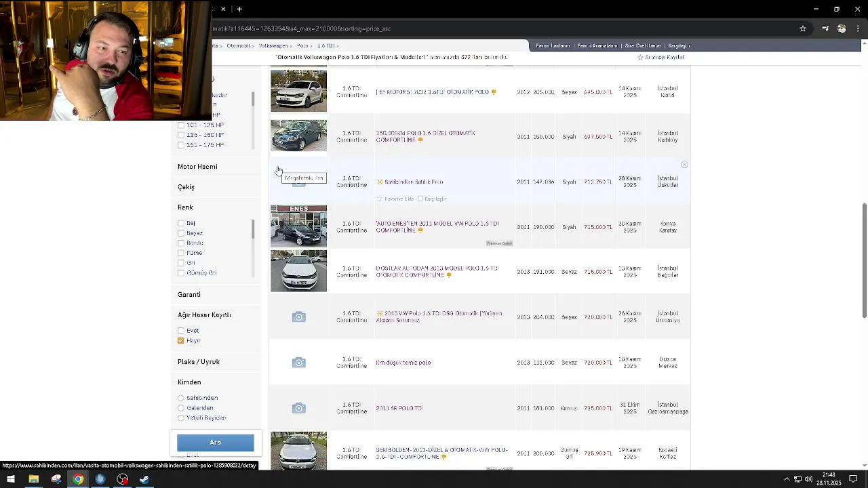Open File Explorer from taskbar
868x488 pixels.
point(33,479)
